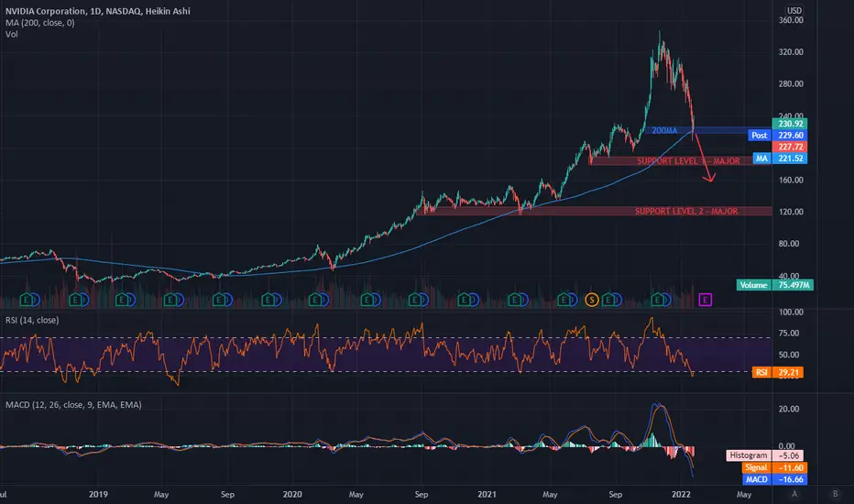This screenshot has height=504, width=854.
Task: Click the 2020 label on the time axis
Action: [x=292, y=494]
